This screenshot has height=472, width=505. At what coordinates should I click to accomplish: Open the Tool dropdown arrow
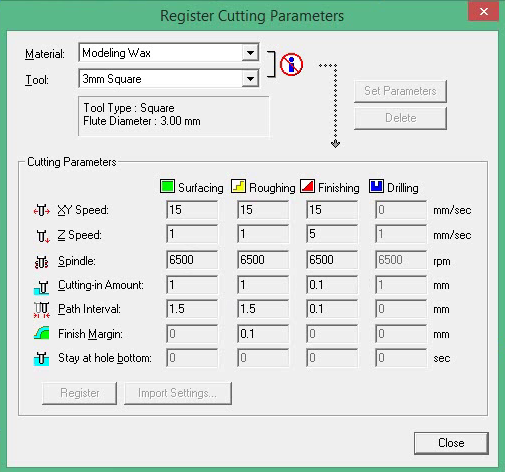(250, 79)
